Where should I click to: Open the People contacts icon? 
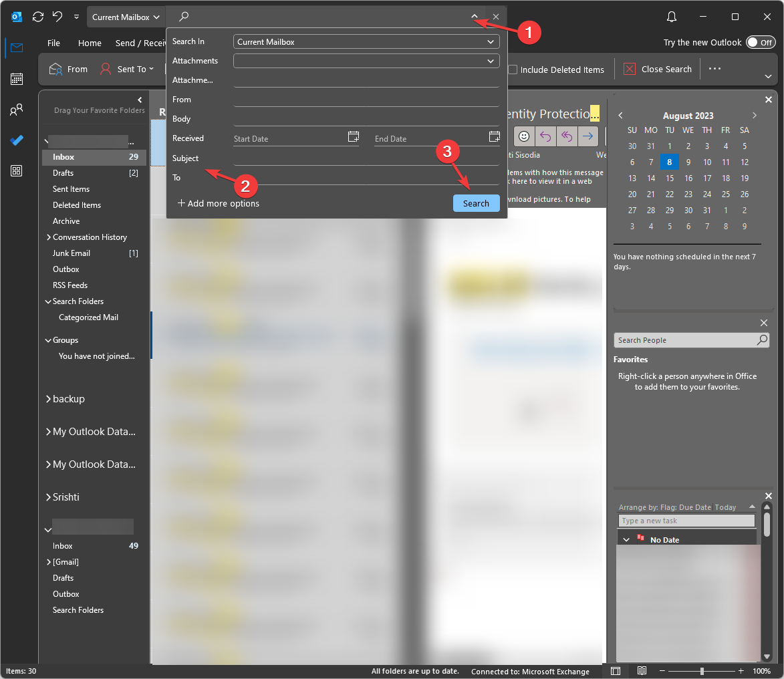click(17, 110)
